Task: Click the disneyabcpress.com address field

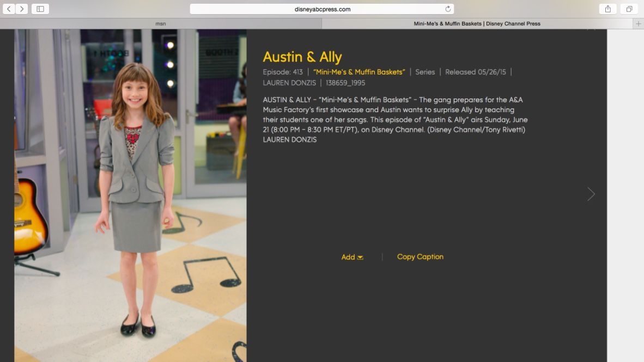Action: [322, 9]
